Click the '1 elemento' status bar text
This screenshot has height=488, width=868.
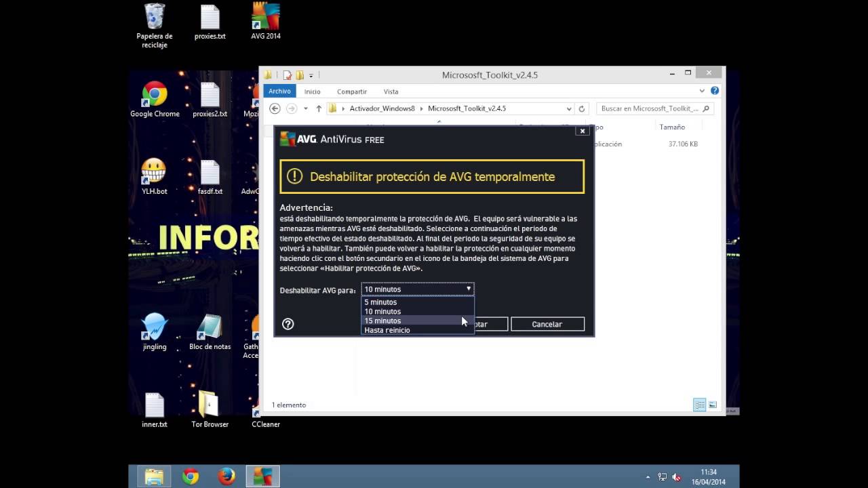pos(289,405)
